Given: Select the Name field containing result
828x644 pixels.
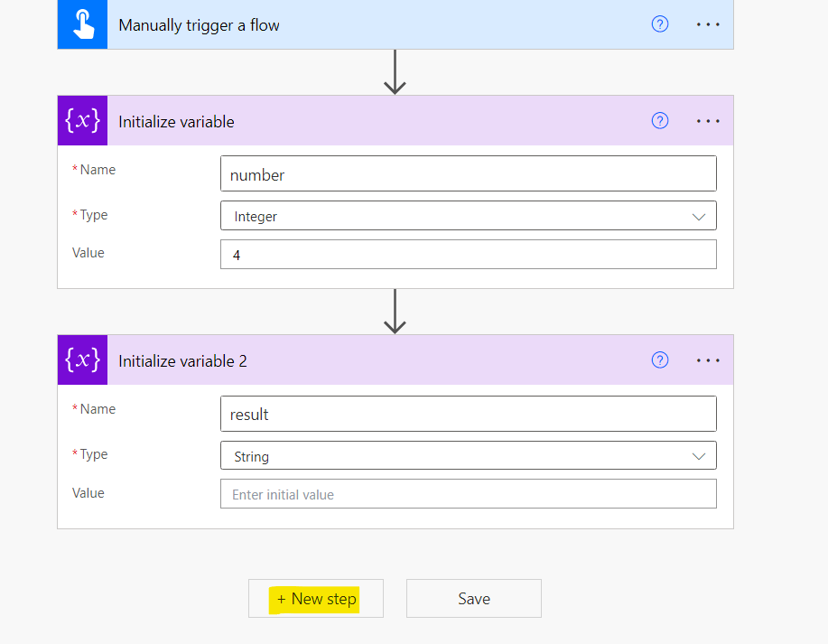Looking at the screenshot, I should pos(469,413).
